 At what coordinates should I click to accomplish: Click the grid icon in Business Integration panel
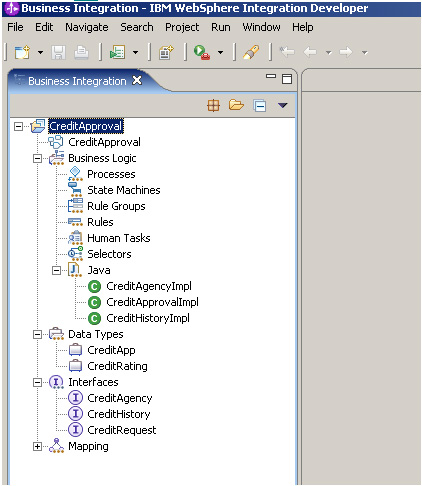pyautogui.click(x=213, y=106)
